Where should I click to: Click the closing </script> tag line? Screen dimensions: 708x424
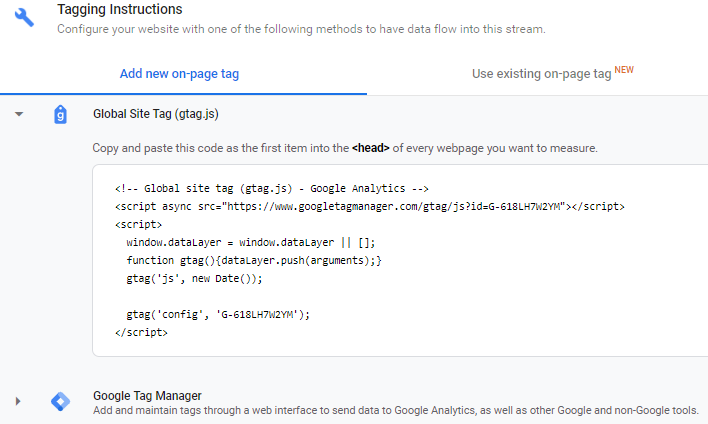[x=141, y=332]
